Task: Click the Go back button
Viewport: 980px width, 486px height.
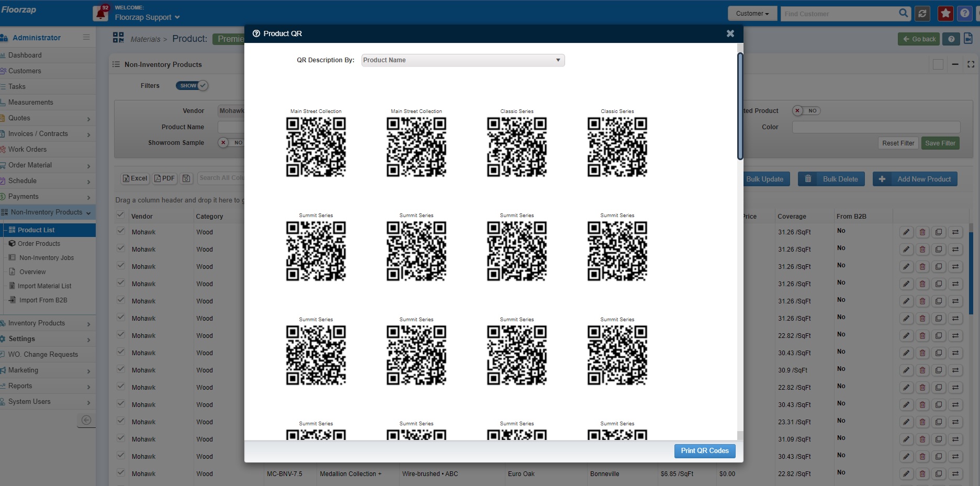Action: pos(919,39)
